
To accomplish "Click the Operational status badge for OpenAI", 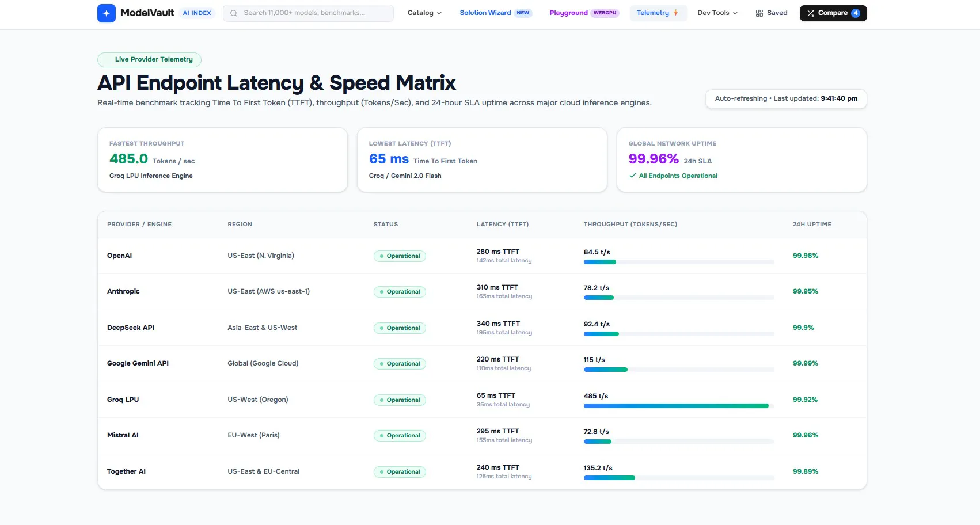I will (x=400, y=256).
